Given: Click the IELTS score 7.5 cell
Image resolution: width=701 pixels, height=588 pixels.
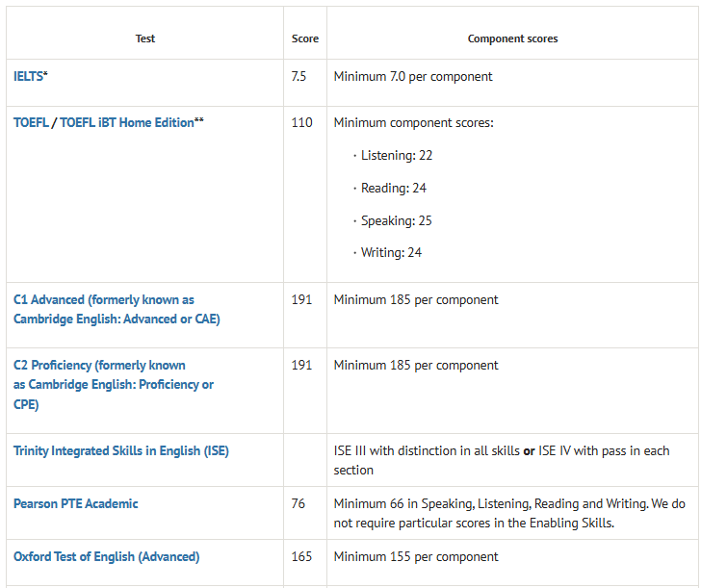Looking at the screenshot, I should coord(299,76).
